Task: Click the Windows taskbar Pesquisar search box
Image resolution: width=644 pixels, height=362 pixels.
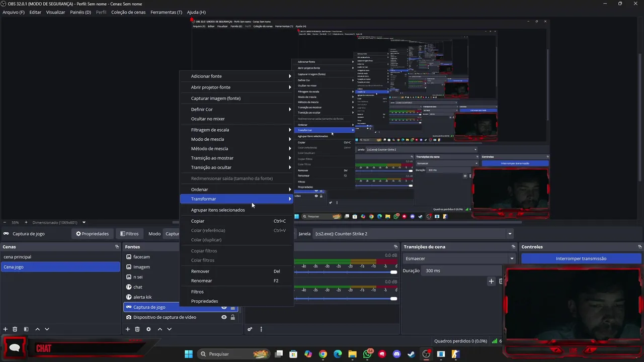Action: (234, 354)
